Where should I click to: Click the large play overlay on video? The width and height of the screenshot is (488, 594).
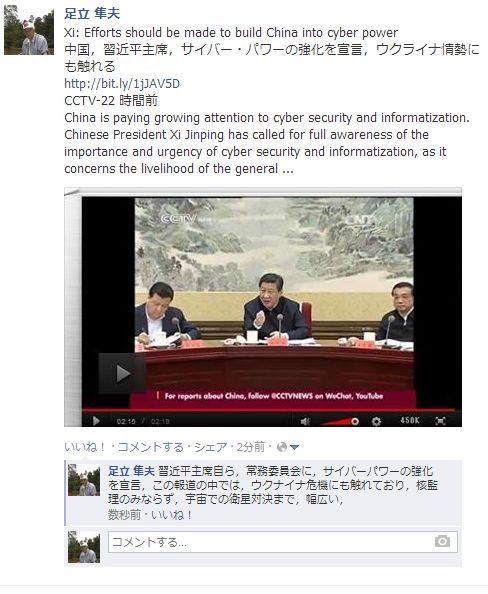[x=123, y=374]
